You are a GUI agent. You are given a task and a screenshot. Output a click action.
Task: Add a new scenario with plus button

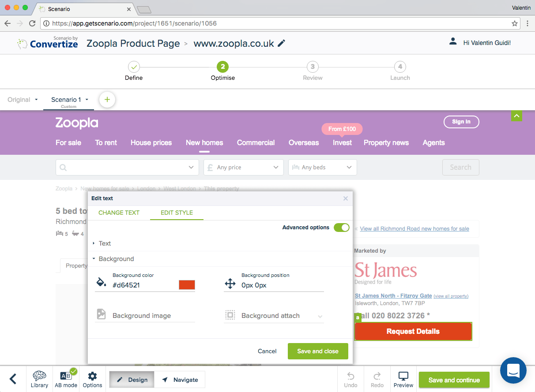[x=107, y=100]
